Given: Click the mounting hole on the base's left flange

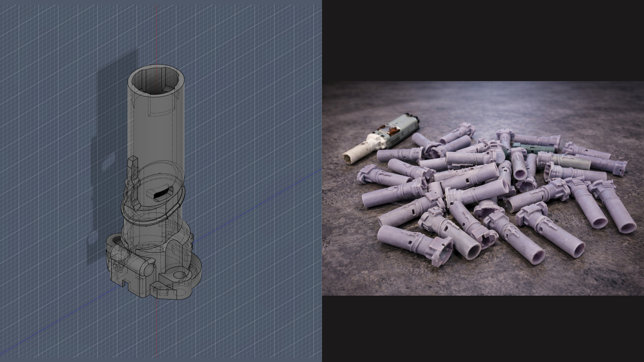Looking at the screenshot, I should (x=116, y=240).
